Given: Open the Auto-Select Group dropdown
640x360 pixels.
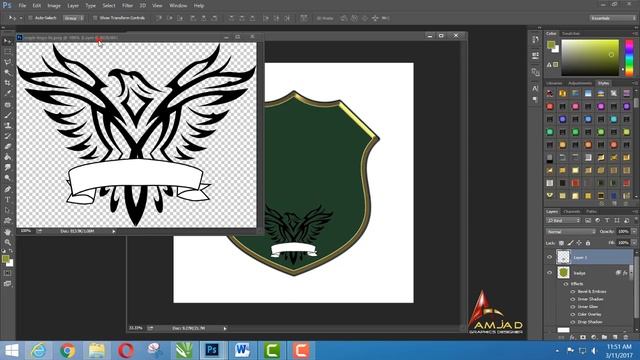Looking at the screenshot, I should (x=73, y=18).
